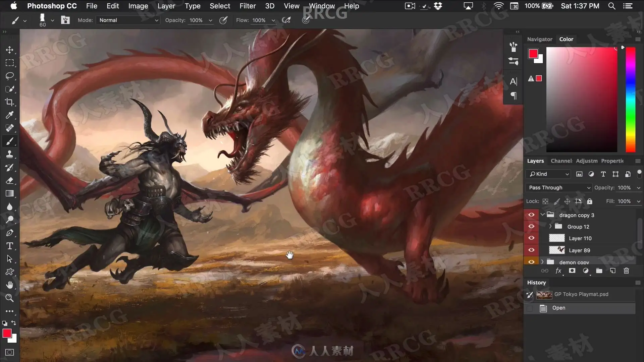This screenshot has height=362, width=644.
Task: Hide the Group 12 layer group
Action: (x=531, y=227)
